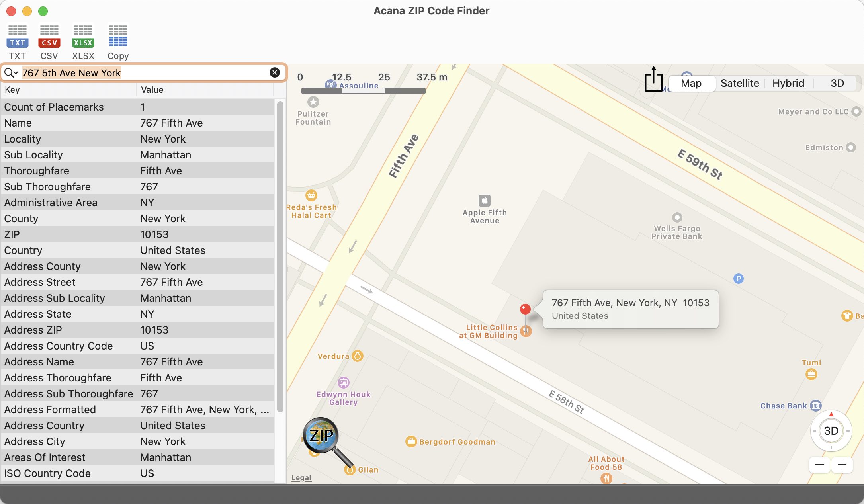The width and height of the screenshot is (864, 504).
Task: Open search options magnifier dropdown
Action: click(11, 73)
